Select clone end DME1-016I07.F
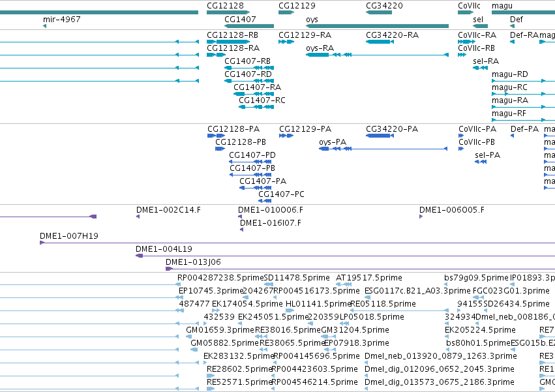Viewport: 555px width, 392px height. 242,230
